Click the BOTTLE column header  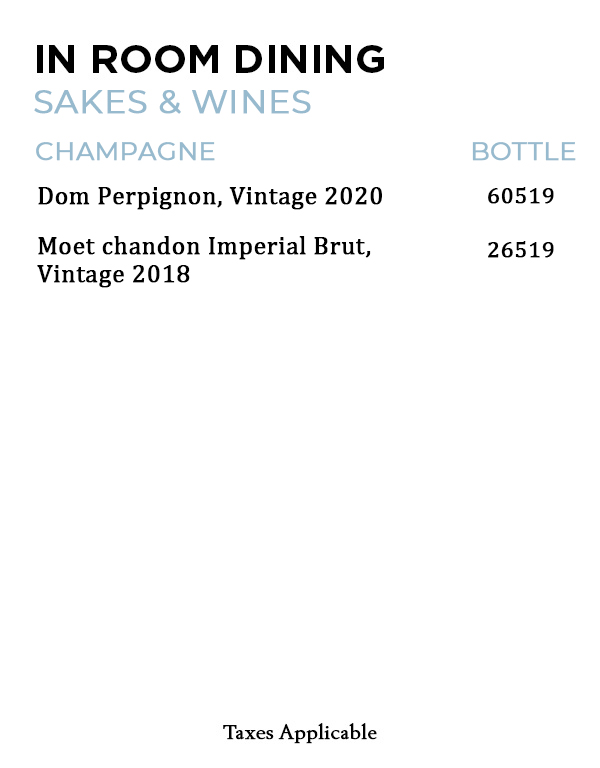(x=523, y=151)
